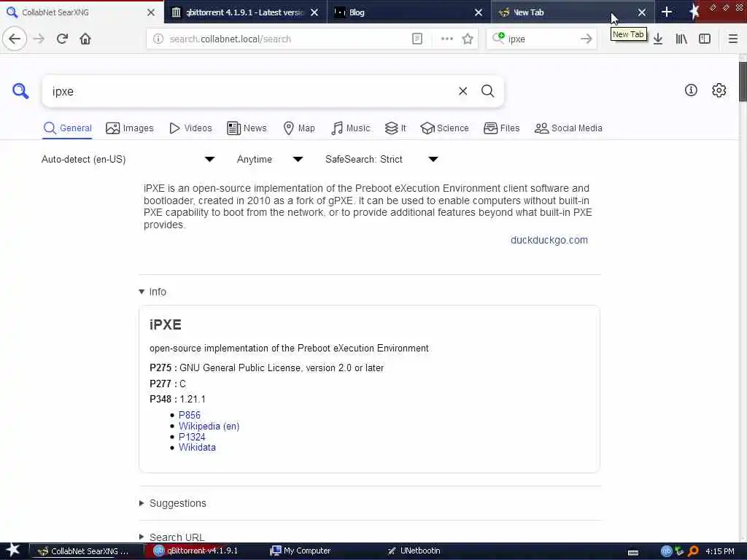Screen dimensions: 747x560
Task: Run search with magnifier button
Action: coord(487,91)
